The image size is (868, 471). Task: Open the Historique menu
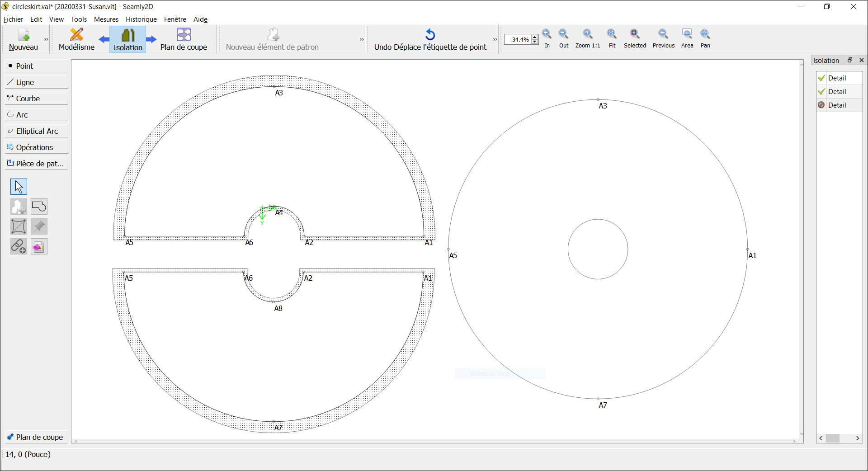pos(141,19)
